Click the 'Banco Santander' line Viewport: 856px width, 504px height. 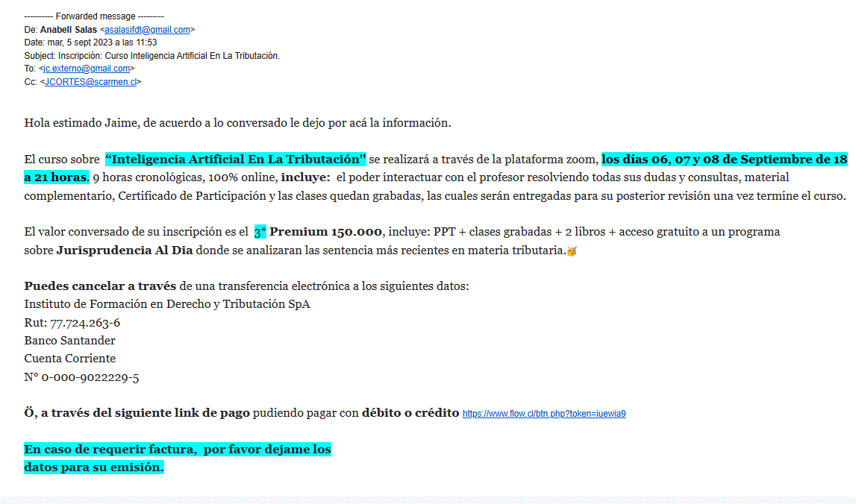[69, 341]
